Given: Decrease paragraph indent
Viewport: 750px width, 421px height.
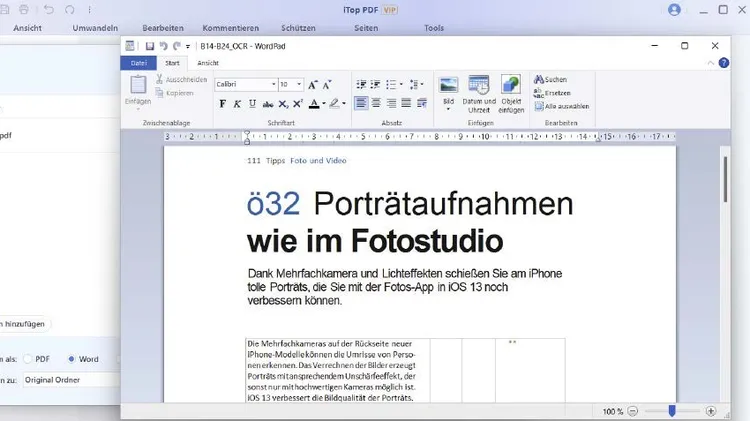Looking at the screenshot, I should tap(361, 85).
